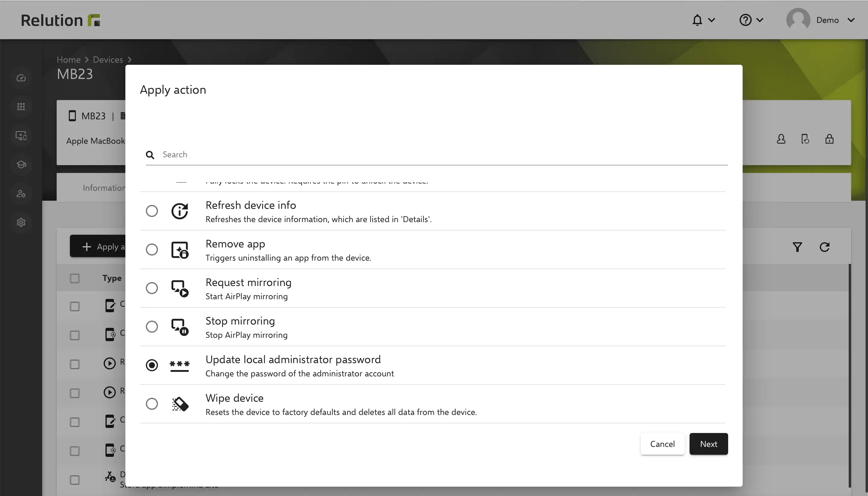
Task: Click the refresh list icon
Action: click(824, 247)
